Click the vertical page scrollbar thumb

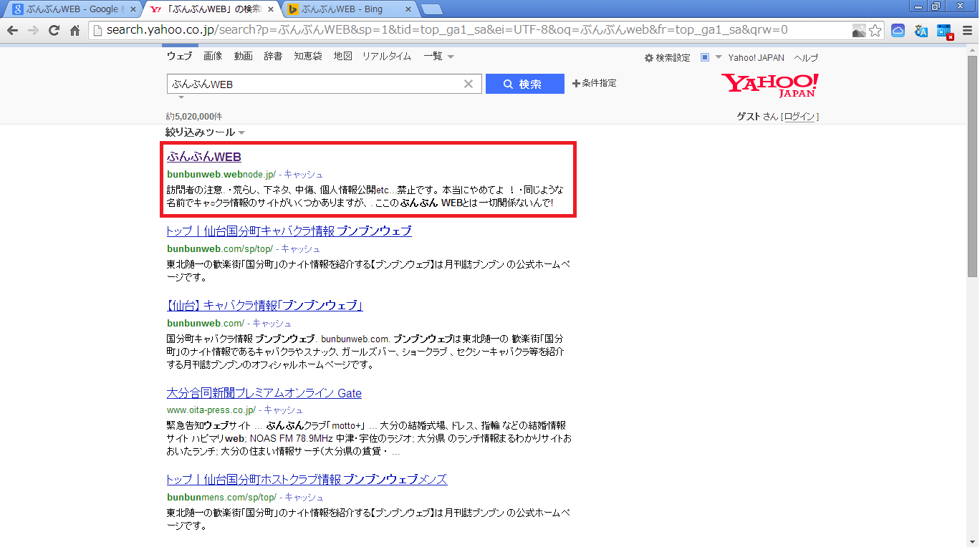[973, 165]
